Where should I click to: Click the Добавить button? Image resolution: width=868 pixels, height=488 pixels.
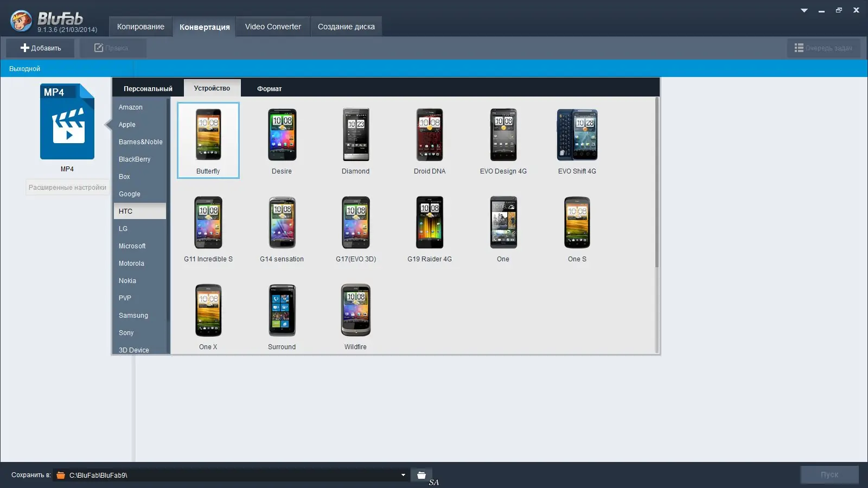pyautogui.click(x=40, y=48)
